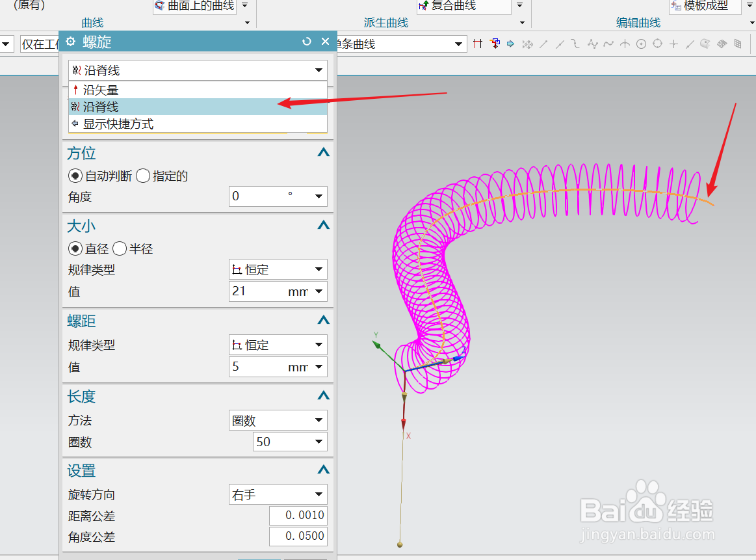Image resolution: width=756 pixels, height=560 pixels.
Task: Expand the 曲线 ribbon group arrow
Action: pos(247,23)
